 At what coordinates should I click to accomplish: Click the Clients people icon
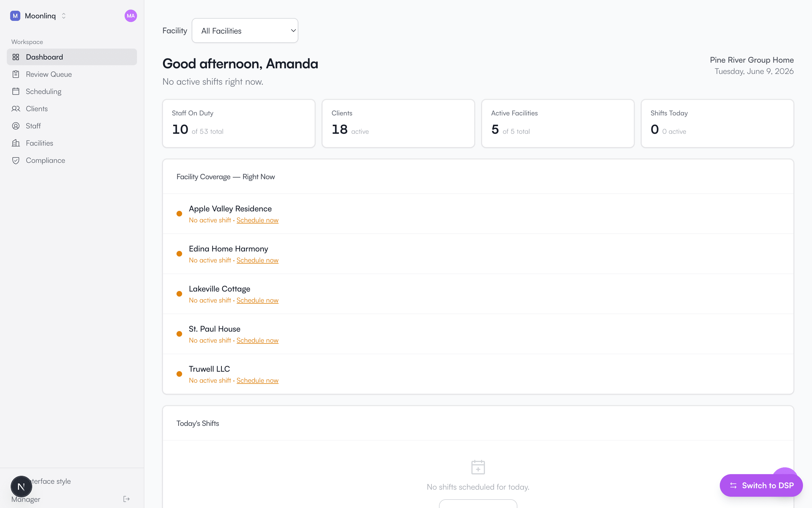[16, 109]
